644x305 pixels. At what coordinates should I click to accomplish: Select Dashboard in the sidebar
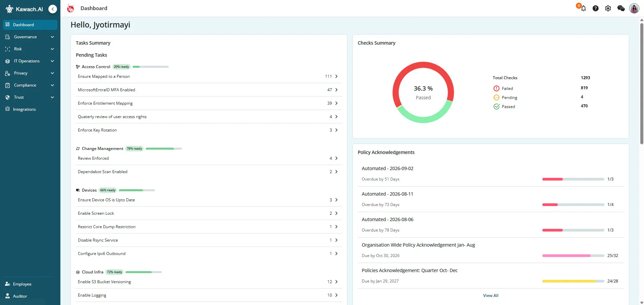point(30,25)
